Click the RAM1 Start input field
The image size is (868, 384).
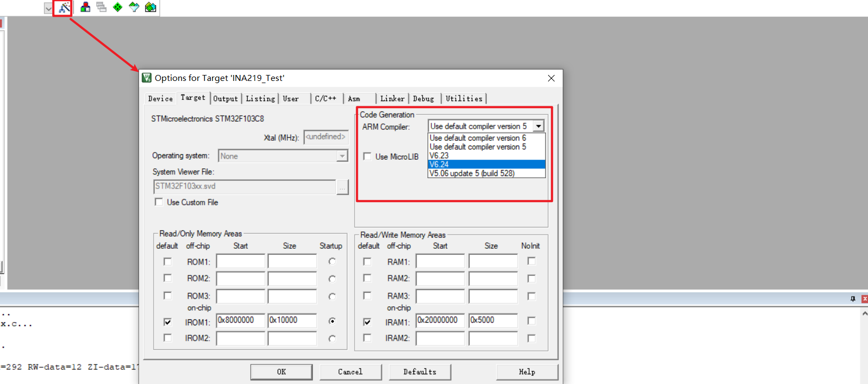441,261
